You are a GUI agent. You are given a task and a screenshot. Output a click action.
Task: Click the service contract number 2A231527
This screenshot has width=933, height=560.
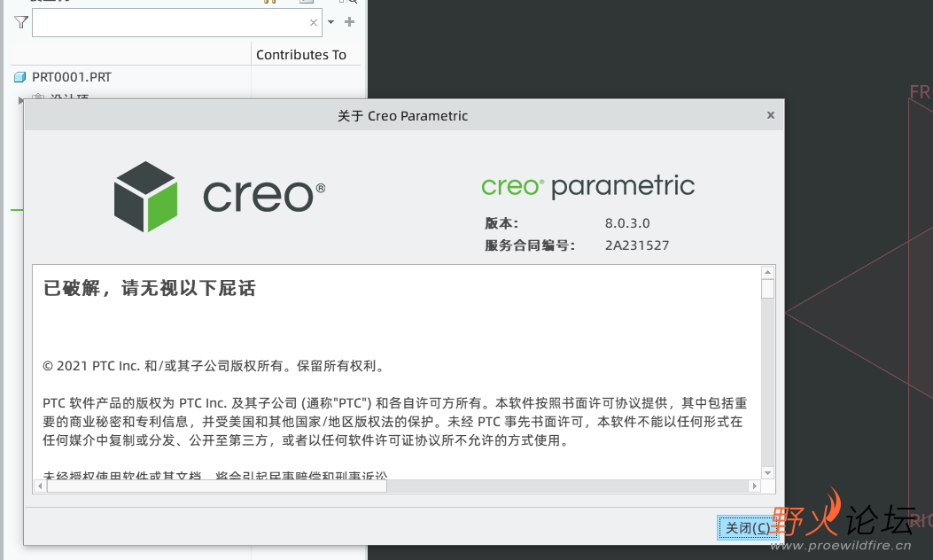637,245
